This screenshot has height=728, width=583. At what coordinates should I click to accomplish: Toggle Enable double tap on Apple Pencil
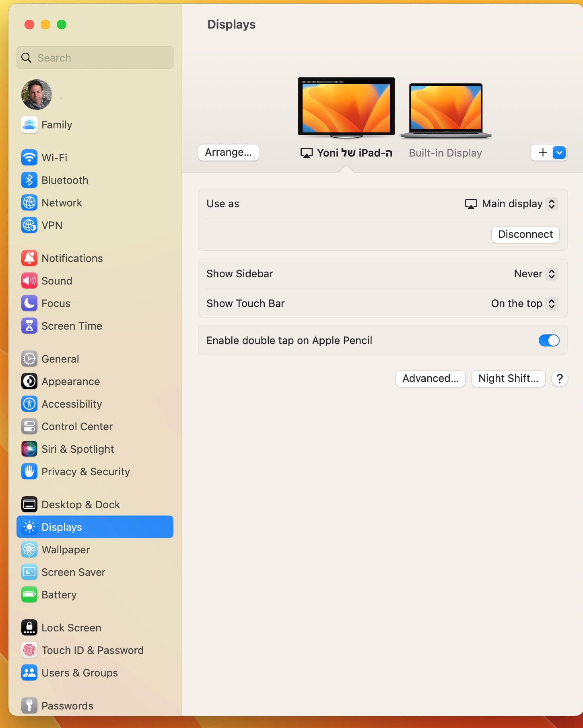[549, 340]
